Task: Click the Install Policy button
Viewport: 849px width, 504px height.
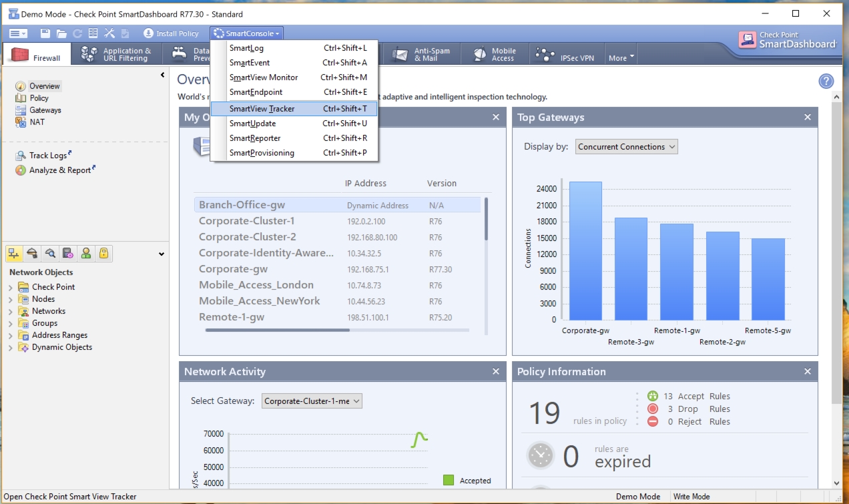Action: point(172,33)
